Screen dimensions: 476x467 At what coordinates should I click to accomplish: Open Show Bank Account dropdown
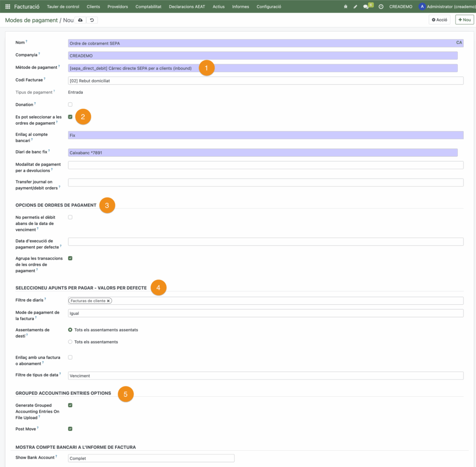click(151, 458)
